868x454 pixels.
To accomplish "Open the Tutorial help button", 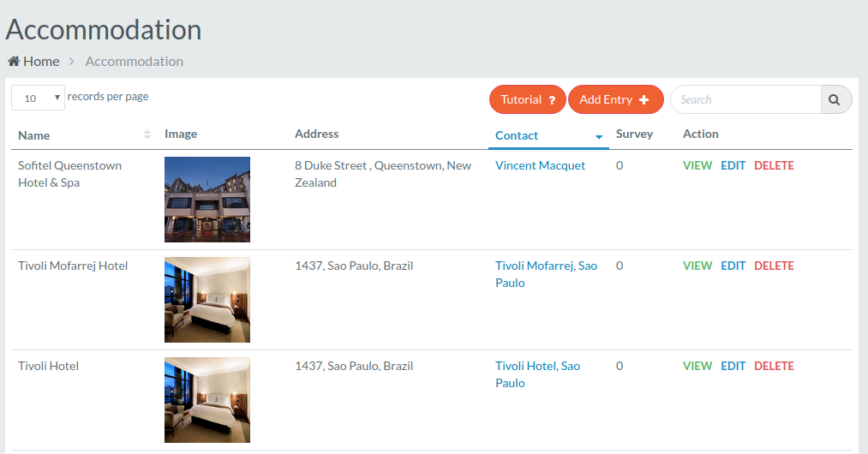I will (528, 99).
